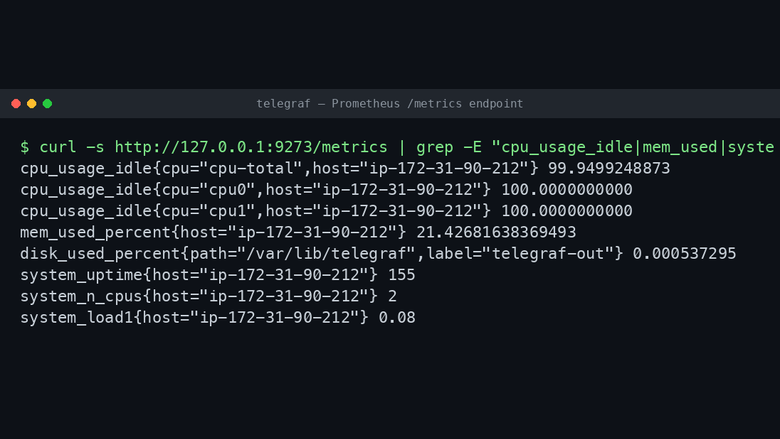Click the 21.42681638369493 memory value
Screen dimensions: 780x439
(496, 232)
